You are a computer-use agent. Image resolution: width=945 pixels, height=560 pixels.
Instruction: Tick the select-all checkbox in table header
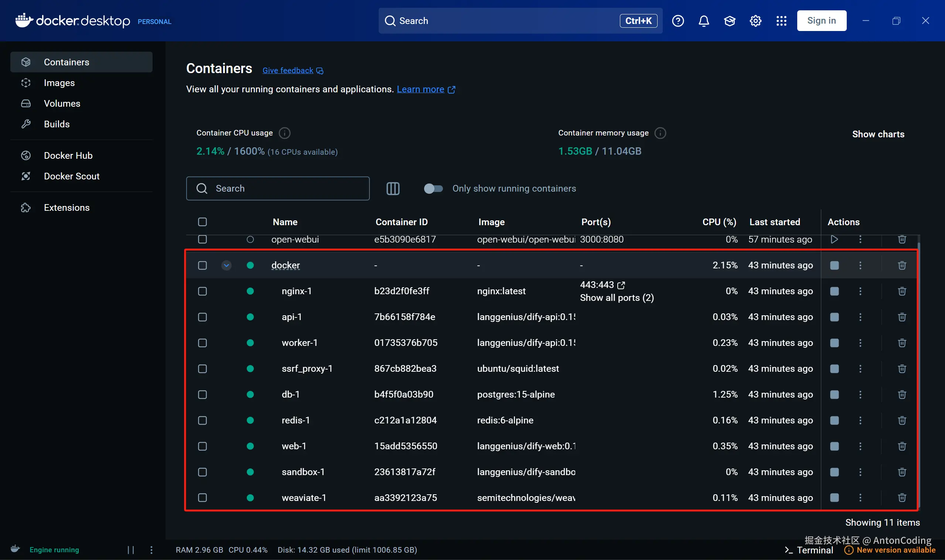coord(202,222)
